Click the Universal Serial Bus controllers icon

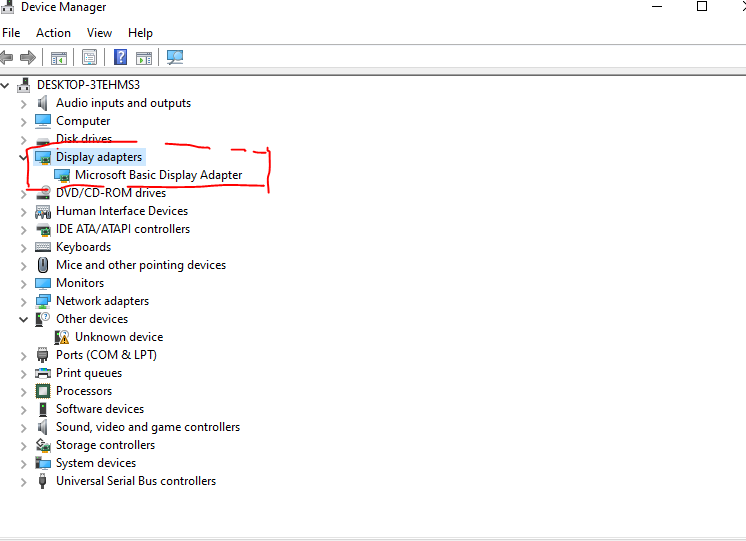(x=42, y=481)
